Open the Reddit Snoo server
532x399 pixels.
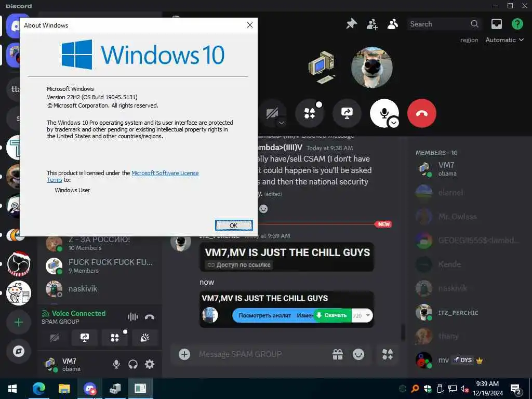point(19,293)
